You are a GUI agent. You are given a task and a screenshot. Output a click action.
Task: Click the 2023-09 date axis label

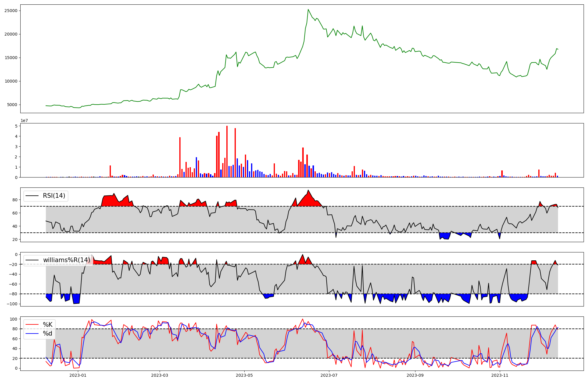(415, 375)
